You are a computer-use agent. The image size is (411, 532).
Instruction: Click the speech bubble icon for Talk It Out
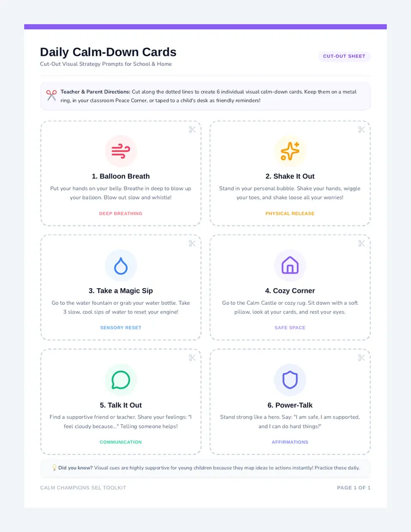coord(121,380)
